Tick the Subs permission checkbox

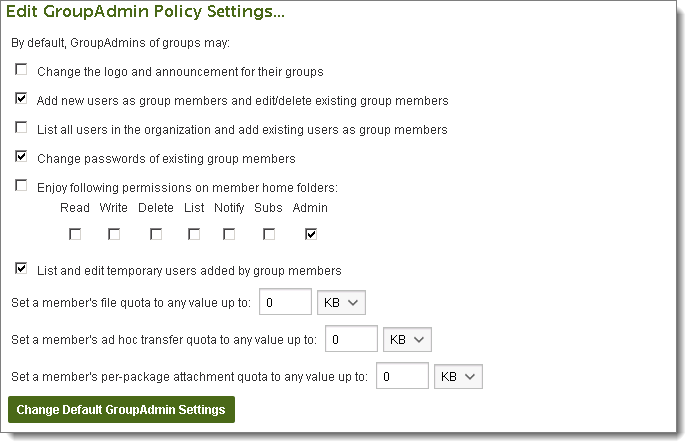pyautogui.click(x=268, y=234)
